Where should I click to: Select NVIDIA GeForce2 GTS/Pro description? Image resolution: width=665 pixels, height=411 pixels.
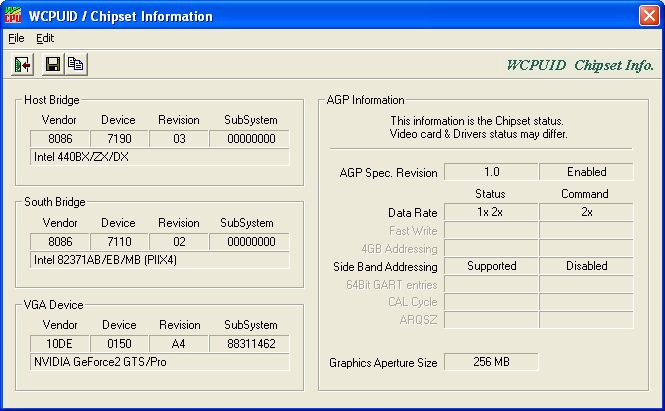tap(159, 362)
